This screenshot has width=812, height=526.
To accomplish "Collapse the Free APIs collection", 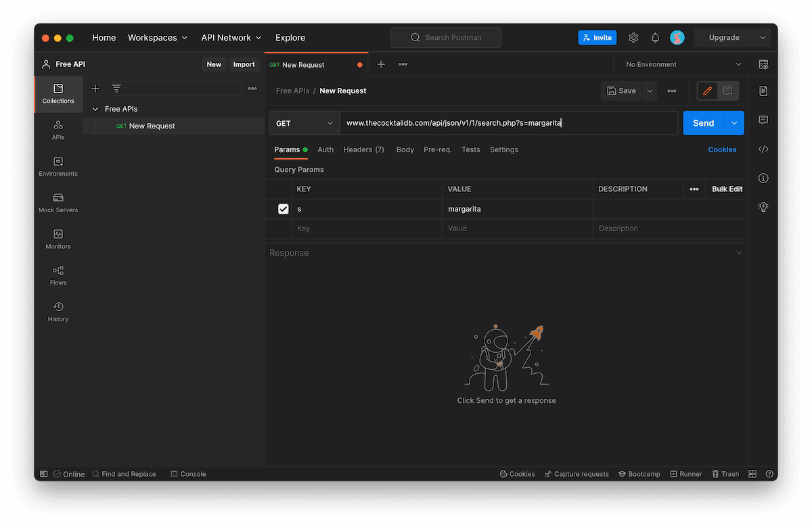I will pyautogui.click(x=95, y=109).
